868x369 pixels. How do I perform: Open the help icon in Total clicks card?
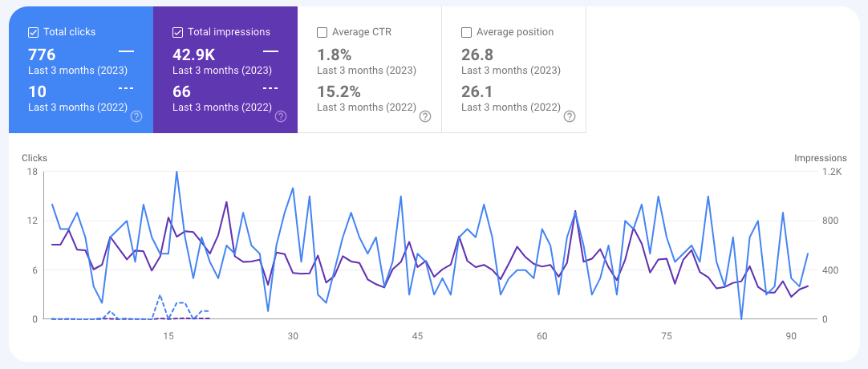click(136, 116)
